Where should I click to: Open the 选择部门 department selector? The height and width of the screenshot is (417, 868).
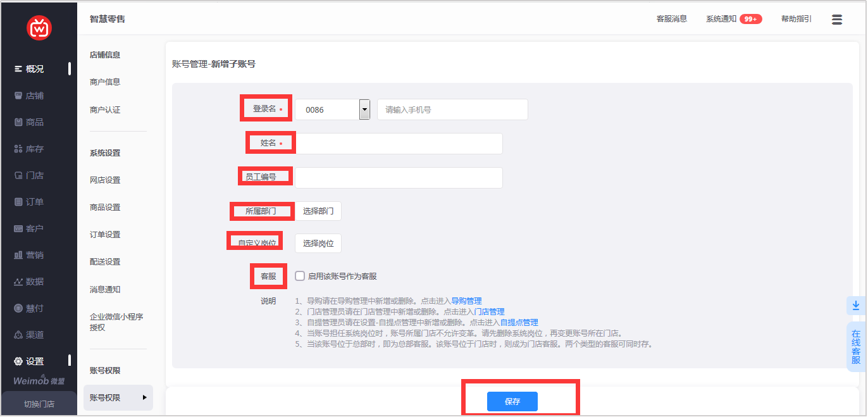click(318, 211)
